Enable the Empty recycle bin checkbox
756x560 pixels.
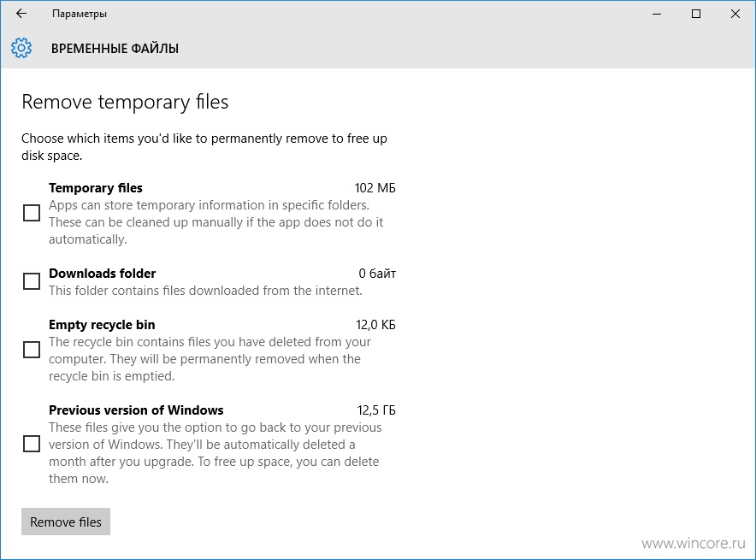point(32,350)
